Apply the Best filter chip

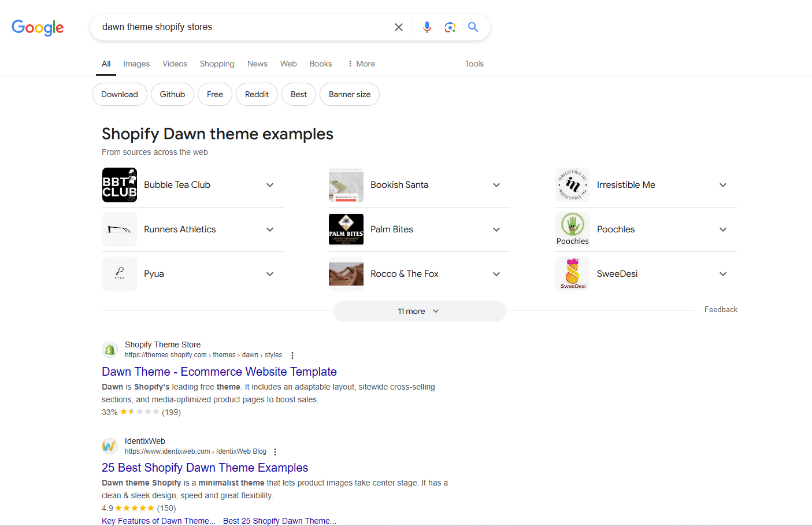(x=299, y=94)
